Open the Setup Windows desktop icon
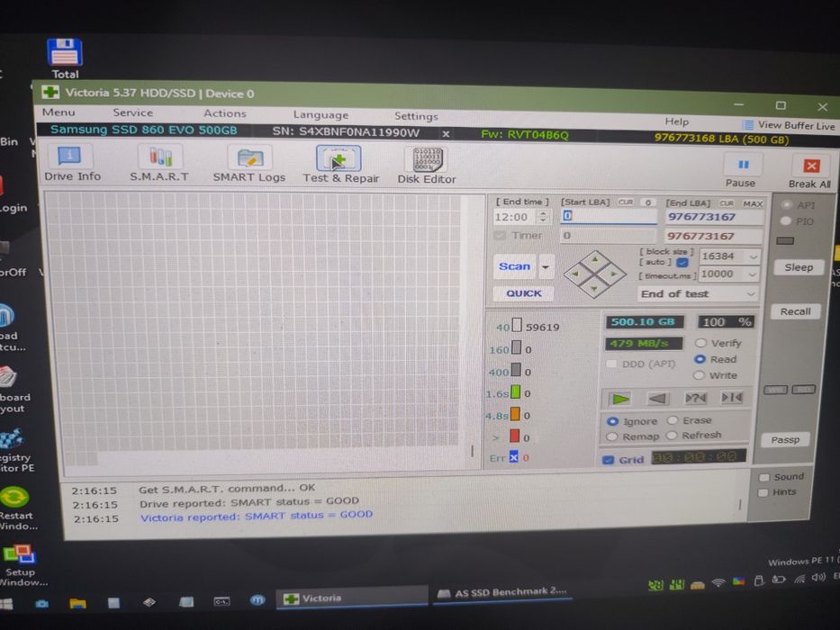 coord(19,565)
